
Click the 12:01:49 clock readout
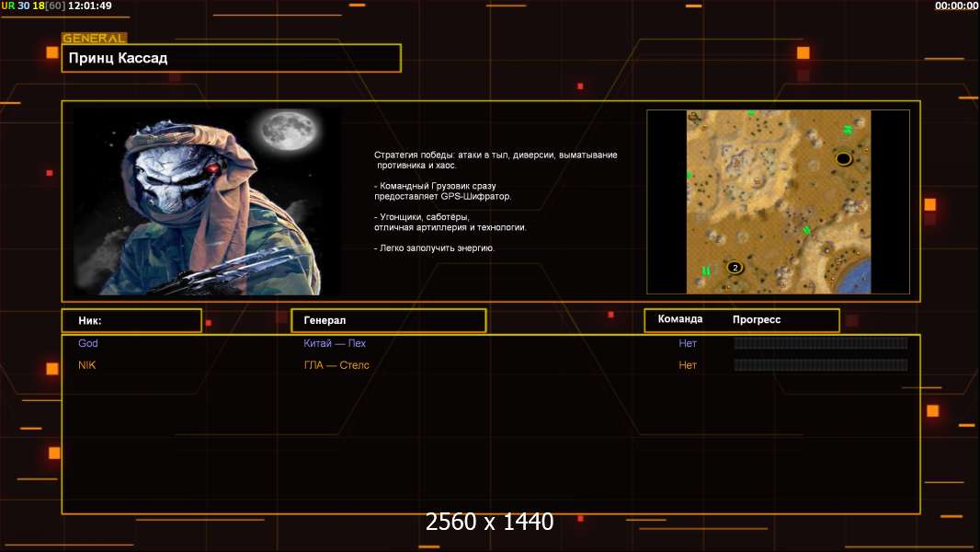(x=90, y=6)
